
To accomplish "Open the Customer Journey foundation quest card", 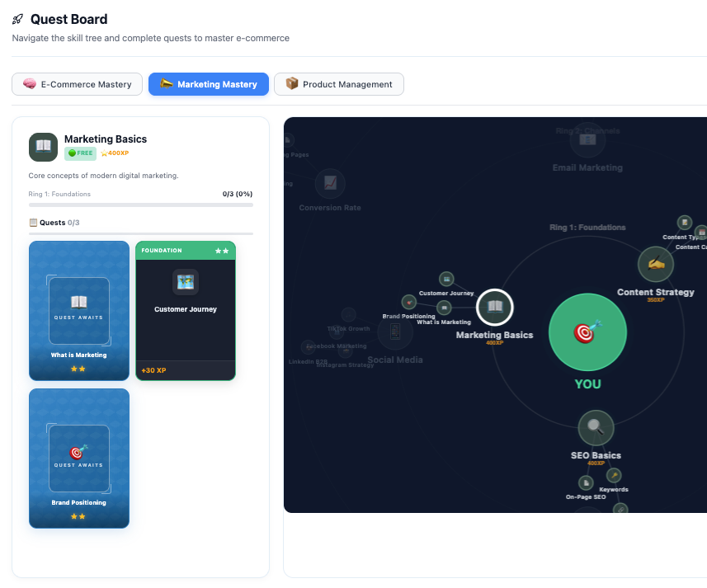I will click(x=186, y=310).
